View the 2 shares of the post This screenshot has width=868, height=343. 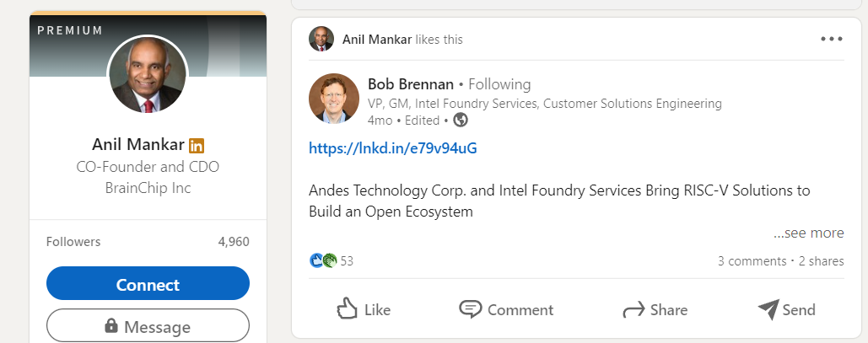821,261
